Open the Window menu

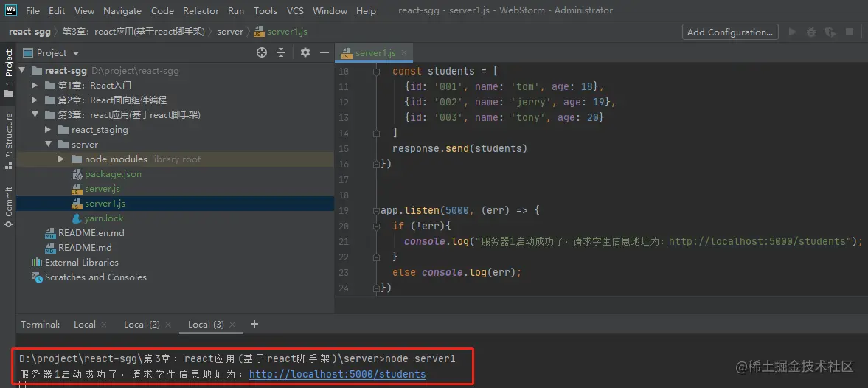(x=330, y=10)
